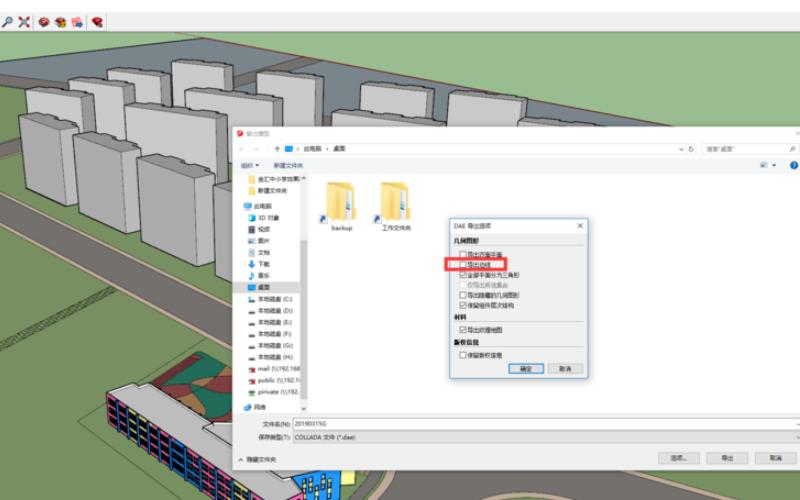
Task: Click the 导出 button
Action: pos(726,458)
